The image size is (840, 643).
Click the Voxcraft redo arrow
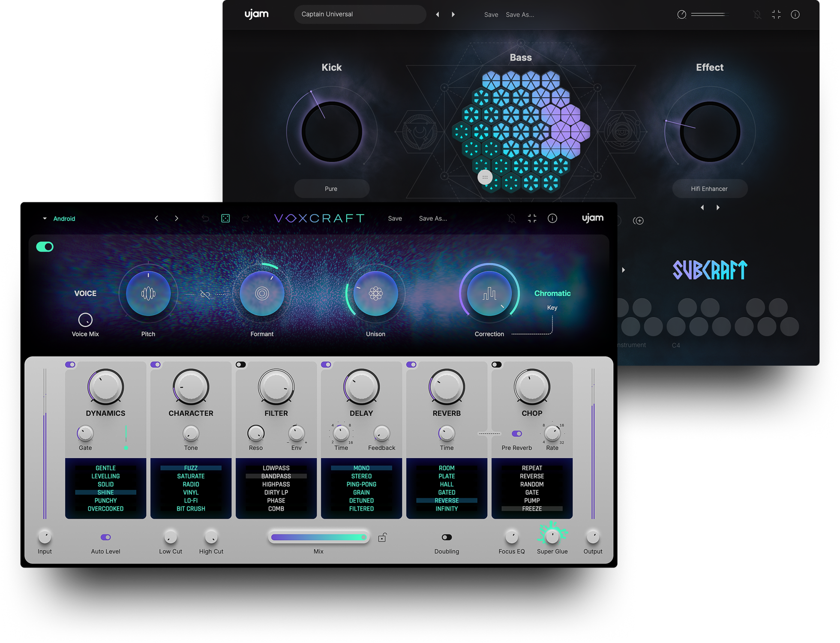[246, 219]
